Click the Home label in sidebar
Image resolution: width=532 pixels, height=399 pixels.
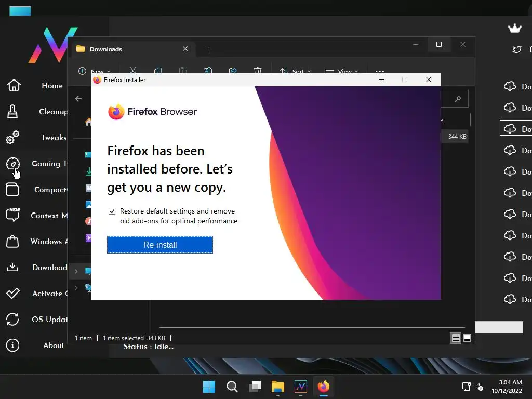tap(52, 86)
